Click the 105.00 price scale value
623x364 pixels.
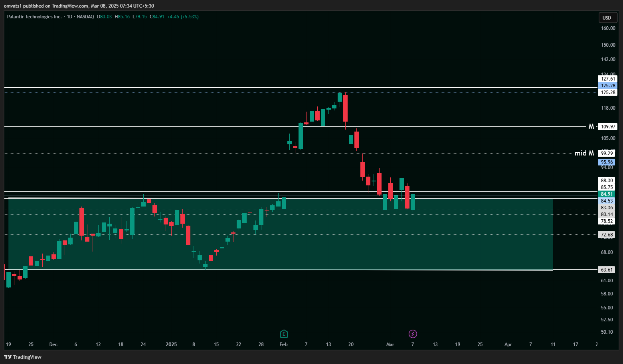[608, 138]
